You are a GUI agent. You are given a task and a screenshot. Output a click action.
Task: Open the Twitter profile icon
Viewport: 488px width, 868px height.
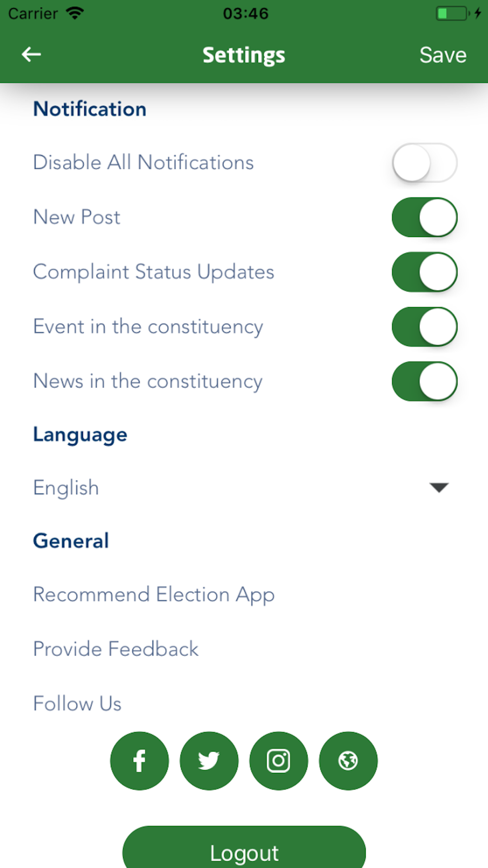coord(209,761)
